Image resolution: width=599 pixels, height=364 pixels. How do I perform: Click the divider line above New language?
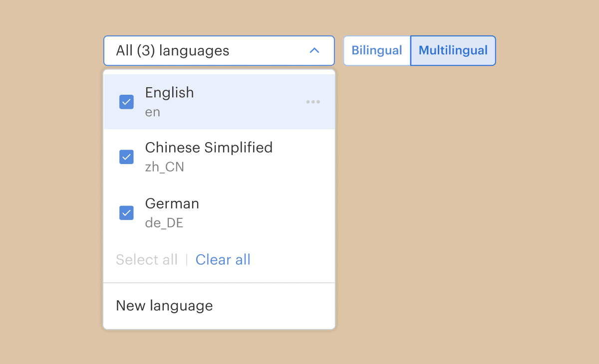click(x=219, y=283)
